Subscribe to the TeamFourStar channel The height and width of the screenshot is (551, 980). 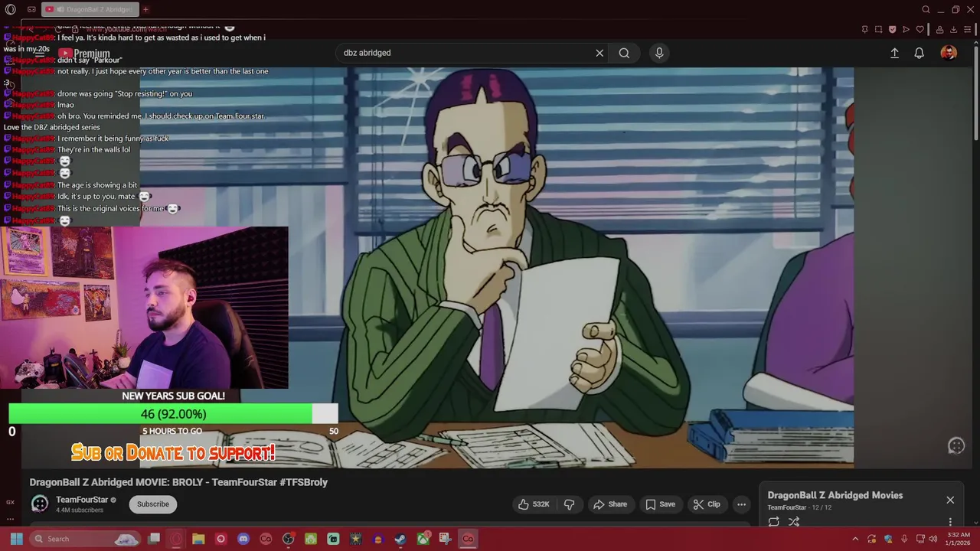(x=153, y=504)
